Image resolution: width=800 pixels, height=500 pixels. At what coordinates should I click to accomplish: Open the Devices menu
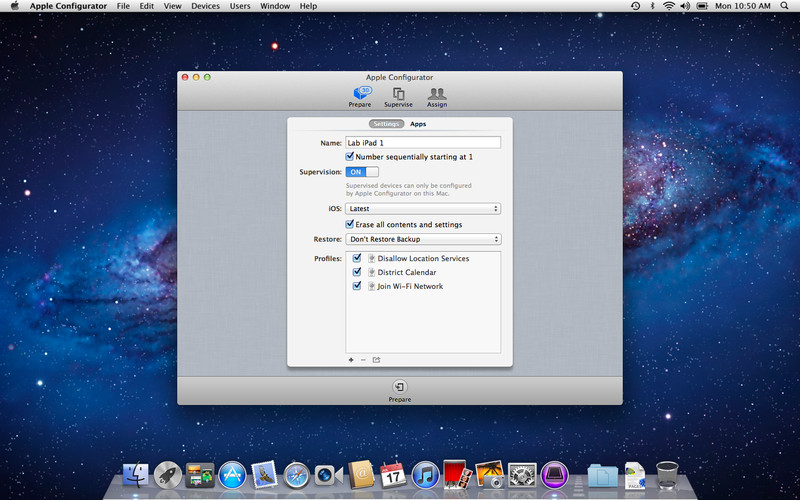pos(205,6)
